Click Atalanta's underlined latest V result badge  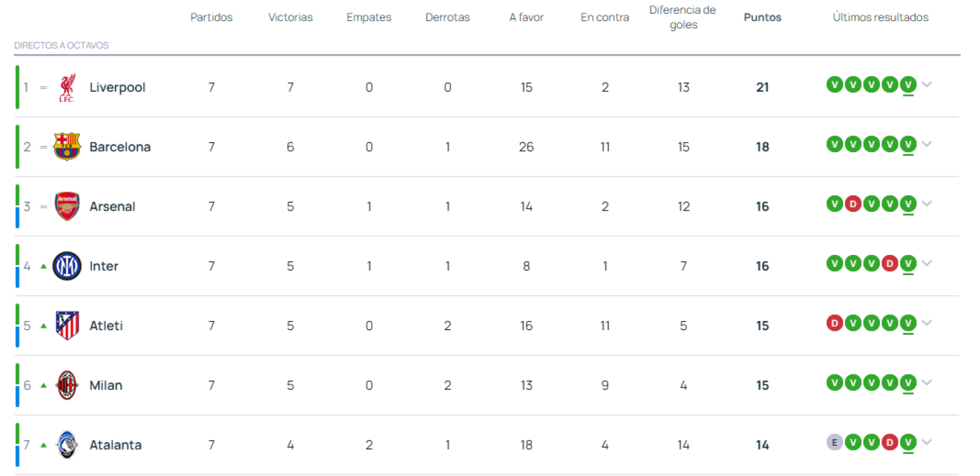[908, 442]
